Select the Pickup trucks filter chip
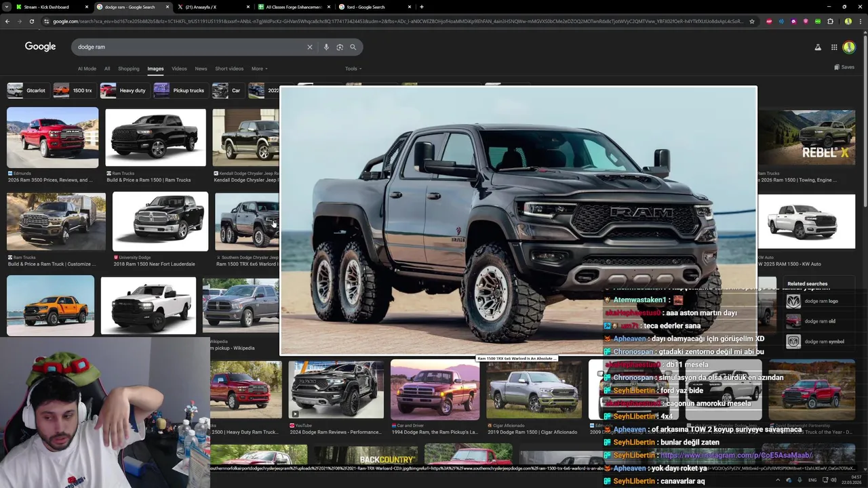This screenshot has width=868, height=488. point(180,90)
